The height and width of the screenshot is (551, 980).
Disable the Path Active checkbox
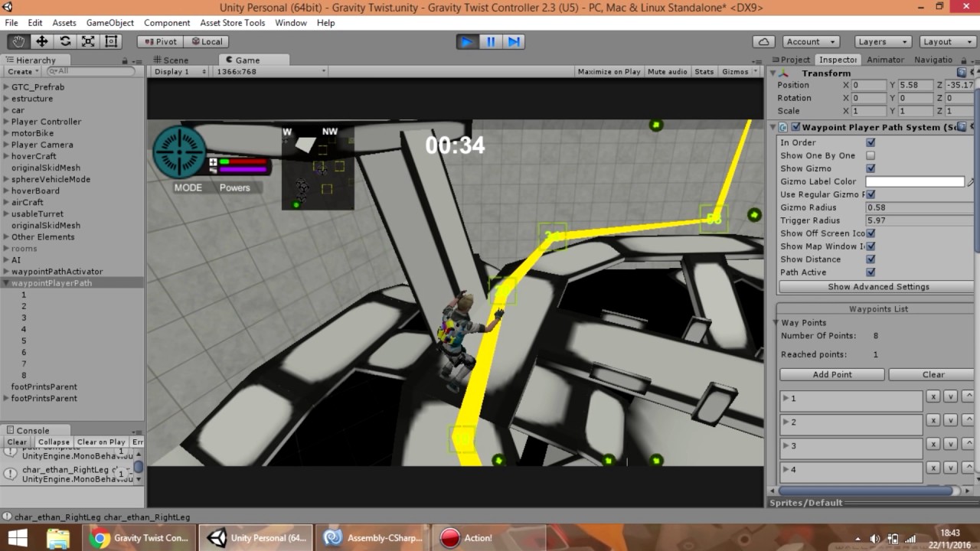tap(871, 272)
